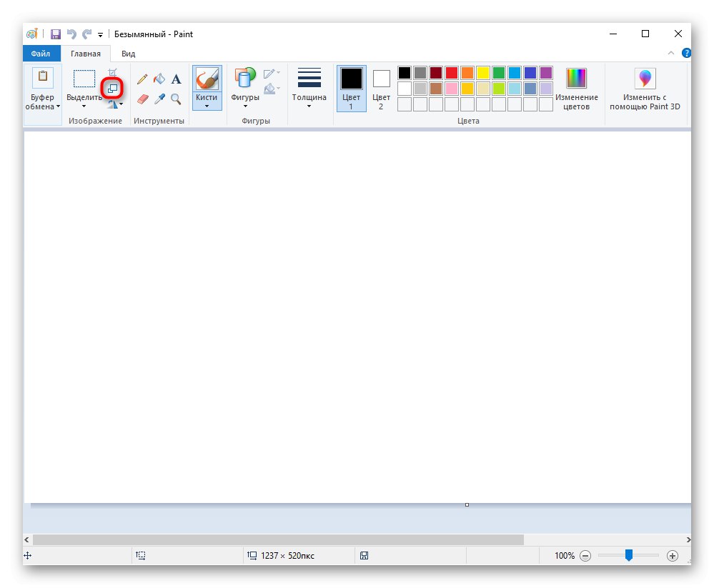Choose the rectangular Выделить selection tool
The height and width of the screenshot is (588, 714).
click(84, 79)
